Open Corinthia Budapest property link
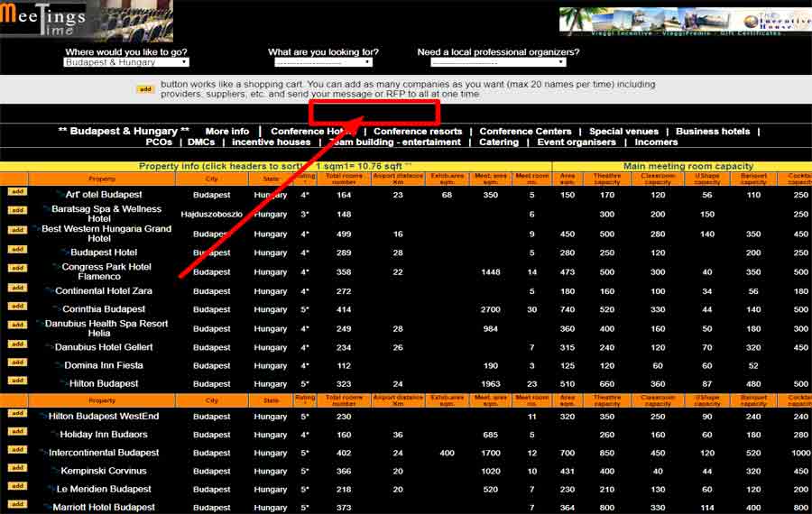This screenshot has height=514, width=812. 104,309
